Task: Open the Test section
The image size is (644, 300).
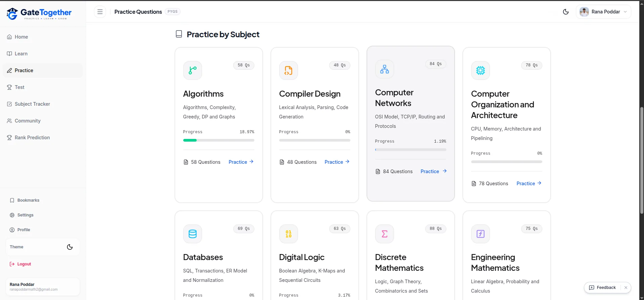Action: click(x=43, y=87)
